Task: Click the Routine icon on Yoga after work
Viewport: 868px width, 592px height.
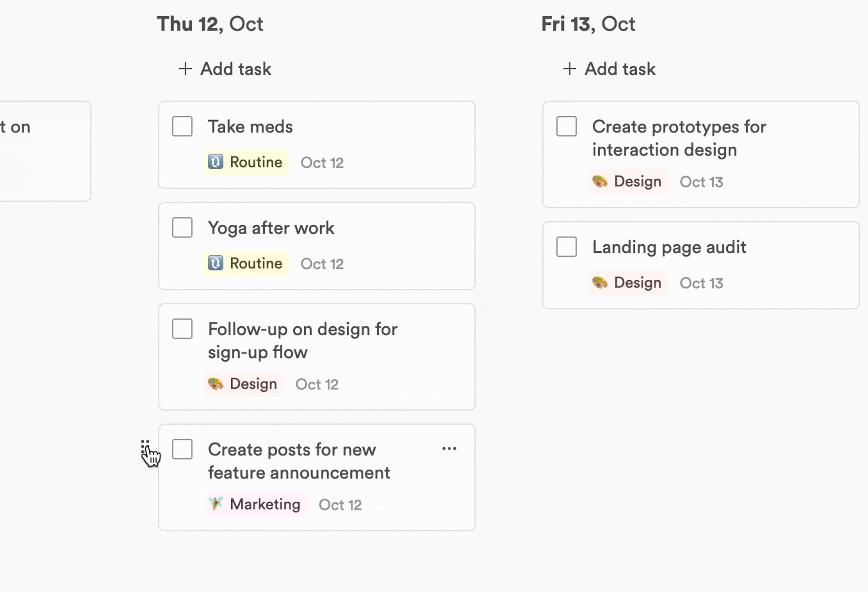Action: (x=216, y=263)
